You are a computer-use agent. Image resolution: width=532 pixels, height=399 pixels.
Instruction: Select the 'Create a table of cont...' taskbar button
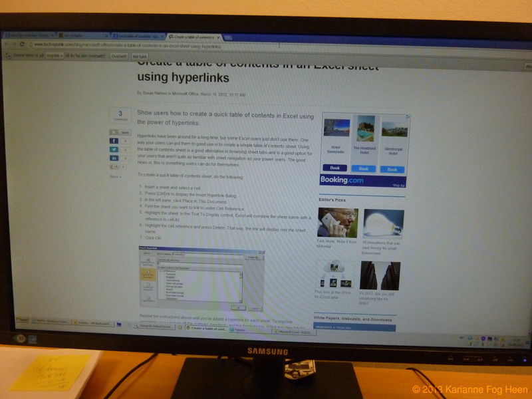(206, 328)
